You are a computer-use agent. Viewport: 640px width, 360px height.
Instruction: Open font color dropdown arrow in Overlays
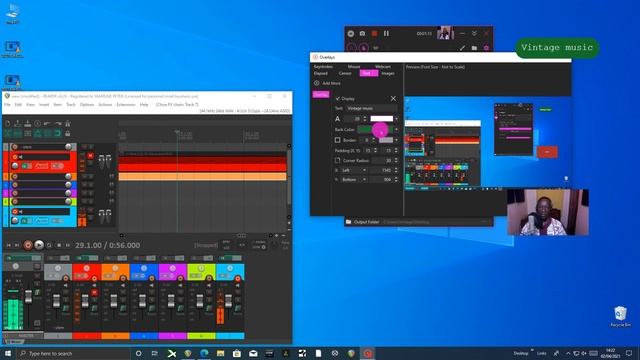[x=396, y=119]
